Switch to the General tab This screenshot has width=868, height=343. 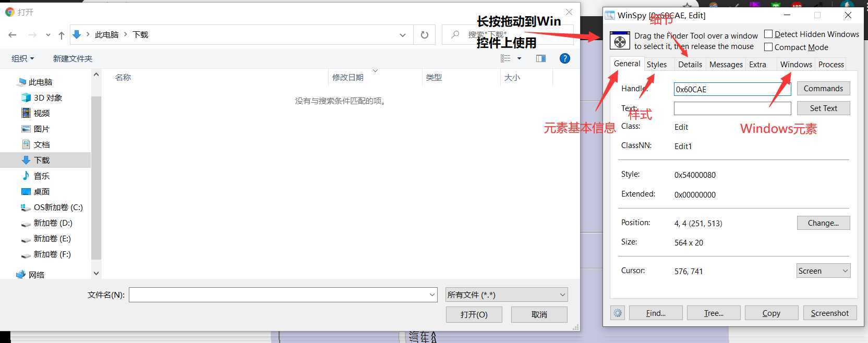pyautogui.click(x=626, y=63)
